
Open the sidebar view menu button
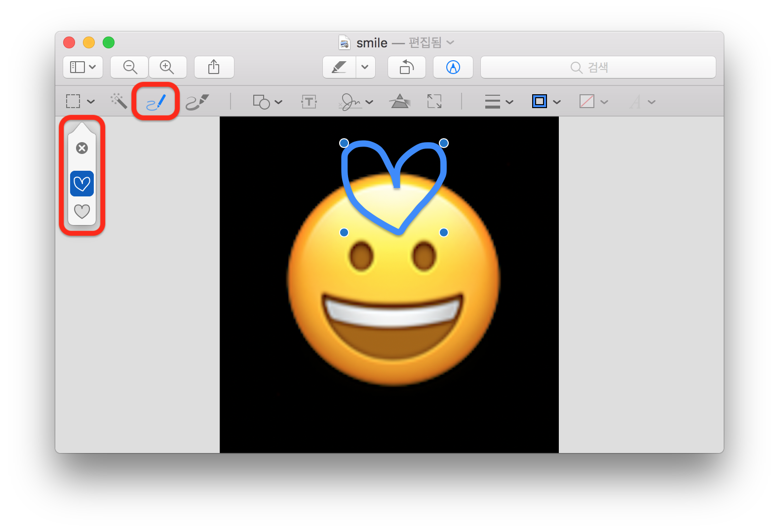83,67
